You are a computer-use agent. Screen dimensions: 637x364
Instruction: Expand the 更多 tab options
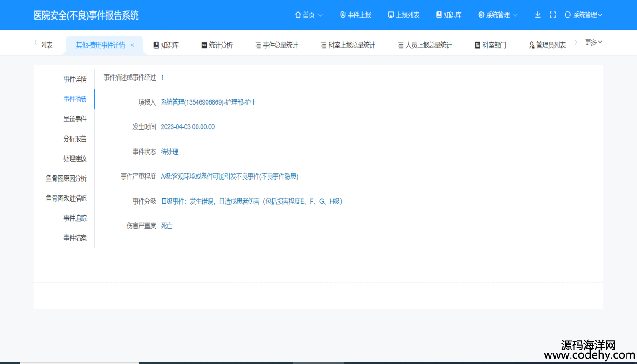click(593, 42)
